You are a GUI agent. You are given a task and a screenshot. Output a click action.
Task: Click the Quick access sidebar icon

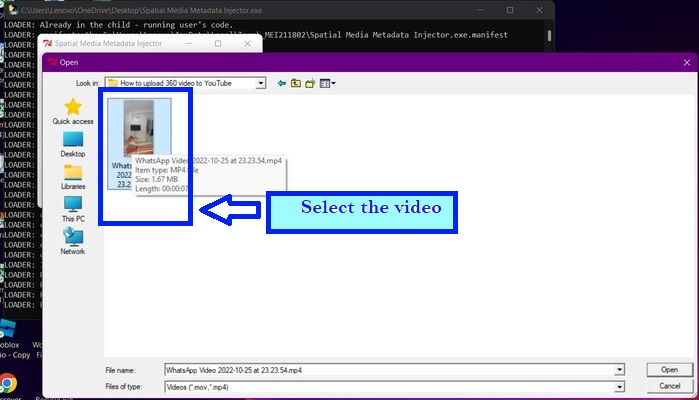point(73,110)
